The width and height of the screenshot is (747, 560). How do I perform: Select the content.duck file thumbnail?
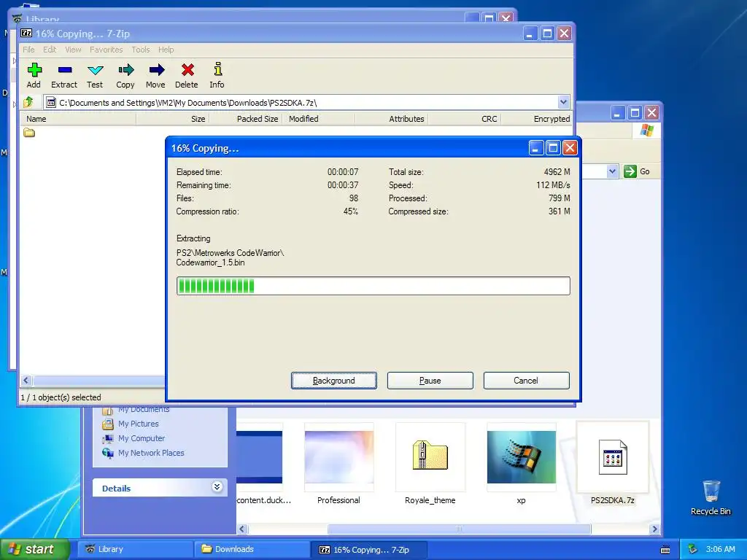coord(260,457)
